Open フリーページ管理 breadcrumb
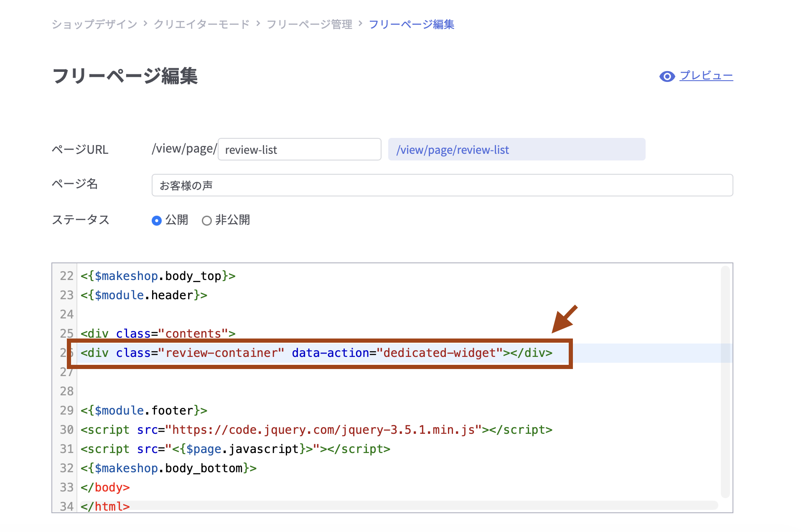This screenshot has height=532, width=809. (x=309, y=25)
